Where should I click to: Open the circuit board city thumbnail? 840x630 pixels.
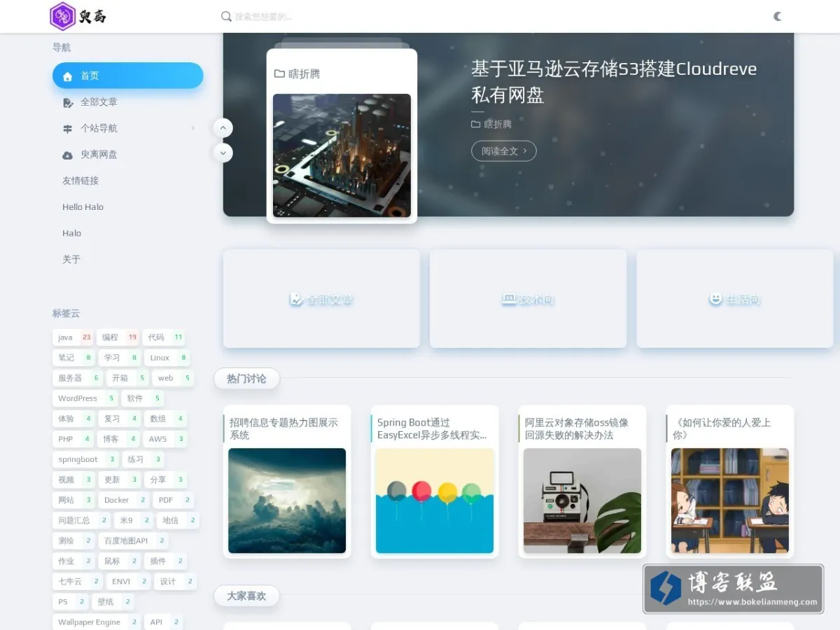tap(342, 155)
